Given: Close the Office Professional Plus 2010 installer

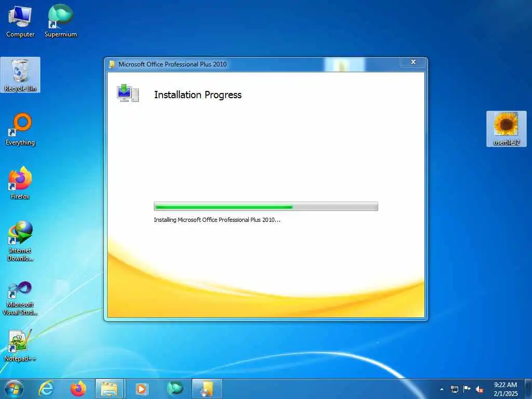Looking at the screenshot, I should click(x=413, y=62).
